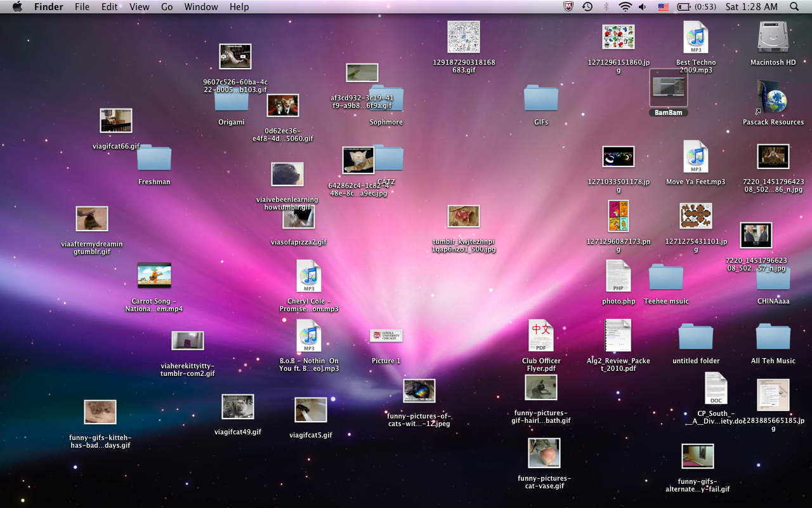Select the Freshman folder

pos(154,157)
